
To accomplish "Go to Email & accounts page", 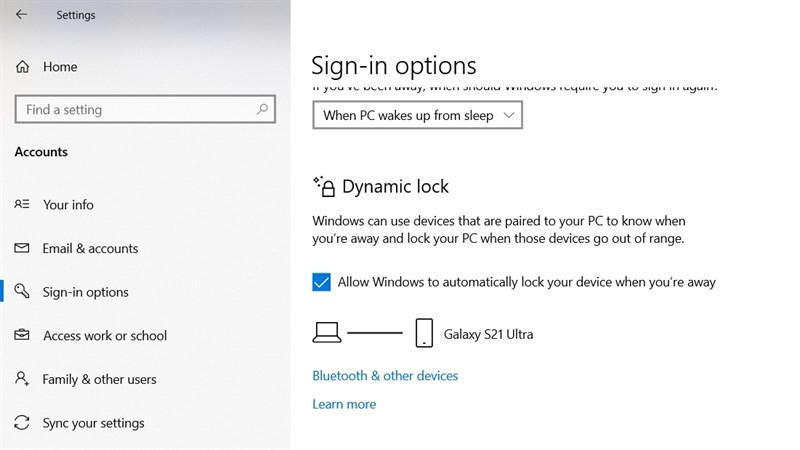I will [x=90, y=248].
